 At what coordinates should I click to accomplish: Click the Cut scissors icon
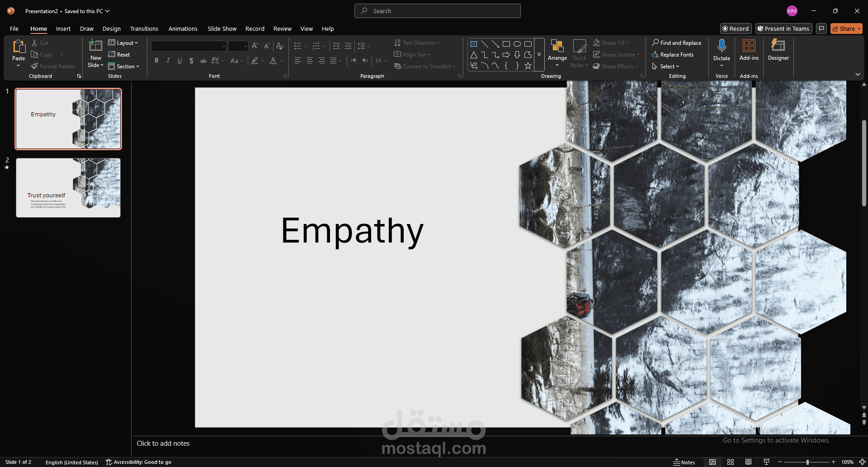coord(34,43)
